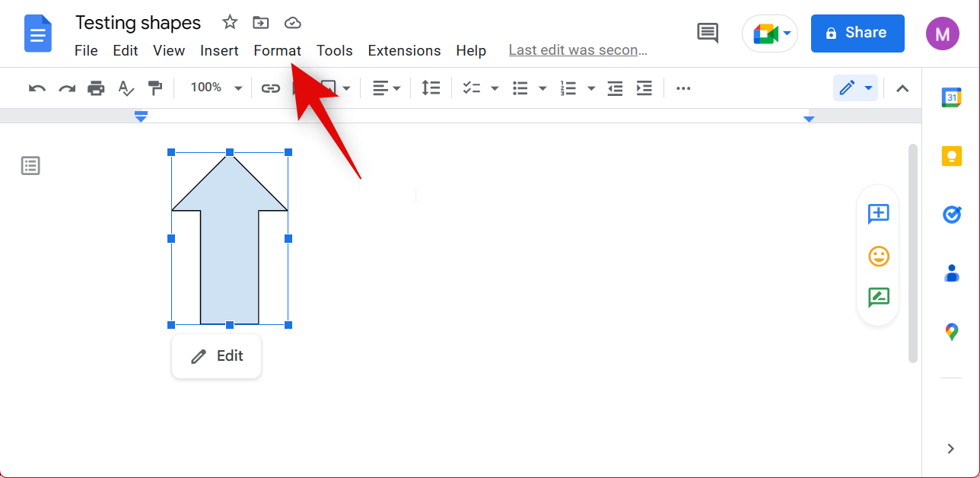This screenshot has height=478, width=980.
Task: Hide the menus with the up chevron
Action: tap(902, 88)
